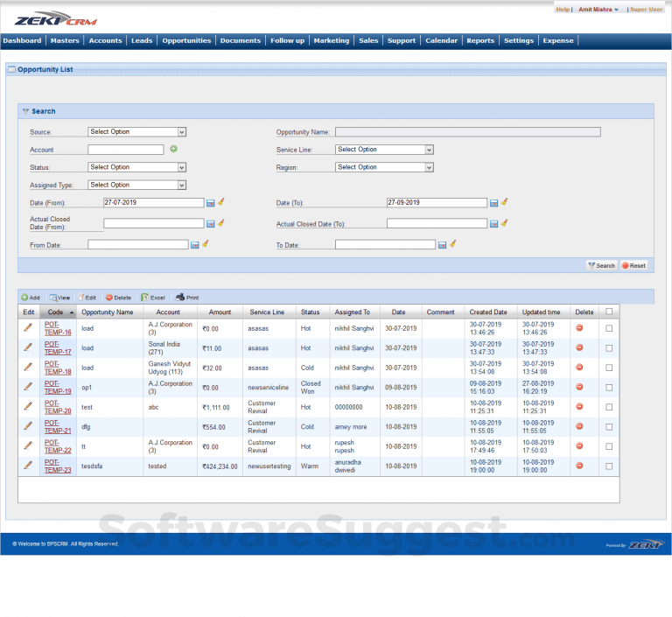672x617 pixels.
Task: Click edit pencil for POT-TEMP-16 row
Action: [x=28, y=327]
